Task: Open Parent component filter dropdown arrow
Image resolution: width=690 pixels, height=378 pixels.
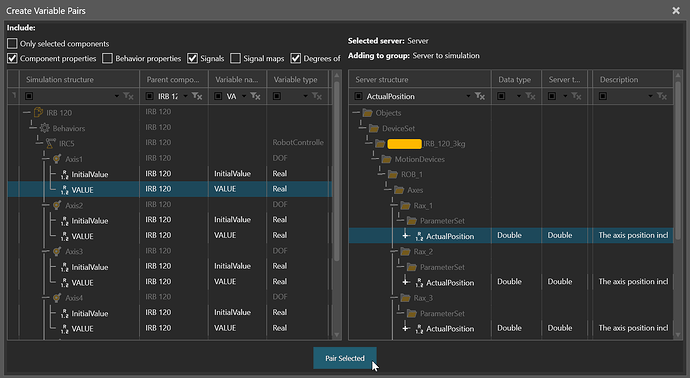Action: (x=185, y=96)
